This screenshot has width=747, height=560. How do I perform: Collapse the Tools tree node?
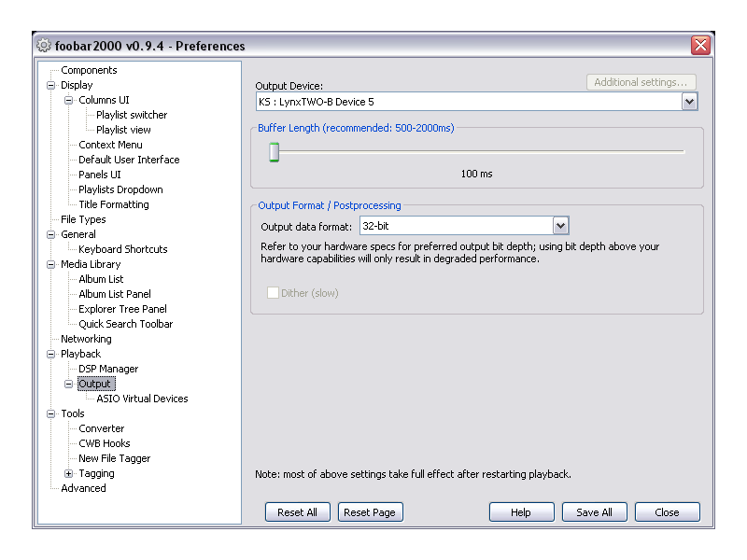click(x=51, y=413)
